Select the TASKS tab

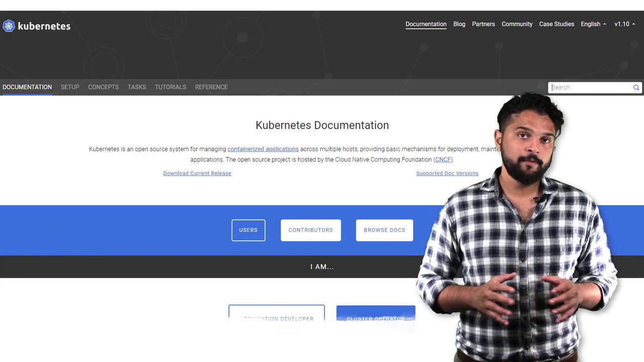click(x=136, y=87)
